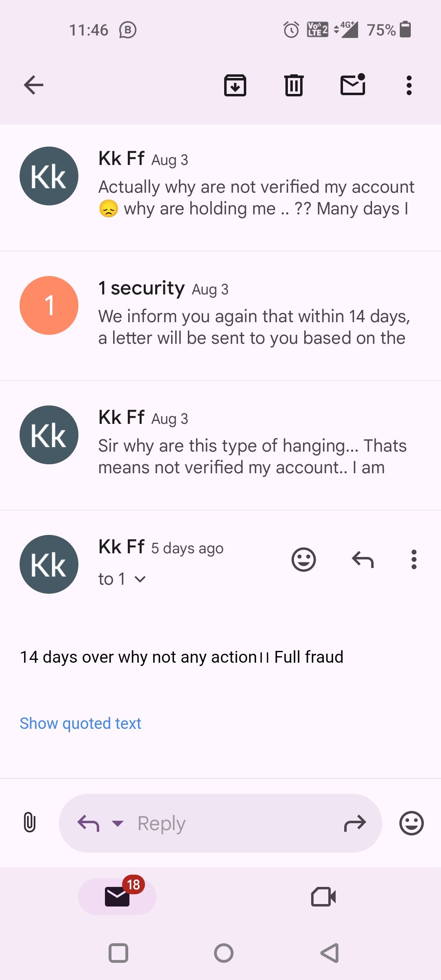
Task: Reply to the latest Kk Ff message
Action: 363,559
